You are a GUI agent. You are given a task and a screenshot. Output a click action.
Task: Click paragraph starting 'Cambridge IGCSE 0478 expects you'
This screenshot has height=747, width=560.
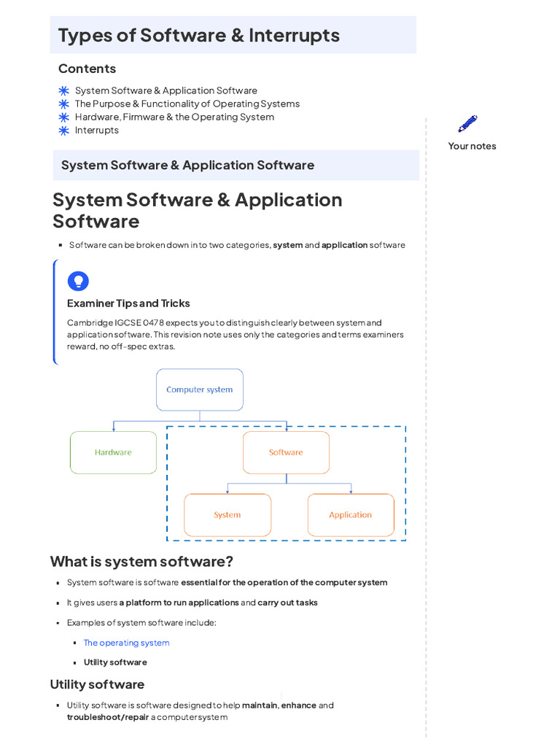[x=236, y=334]
